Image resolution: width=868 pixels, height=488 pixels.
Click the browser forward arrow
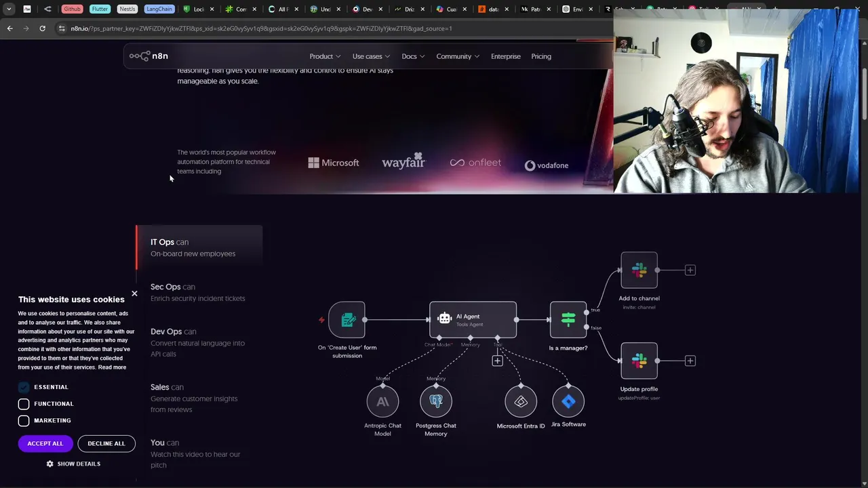point(26,28)
